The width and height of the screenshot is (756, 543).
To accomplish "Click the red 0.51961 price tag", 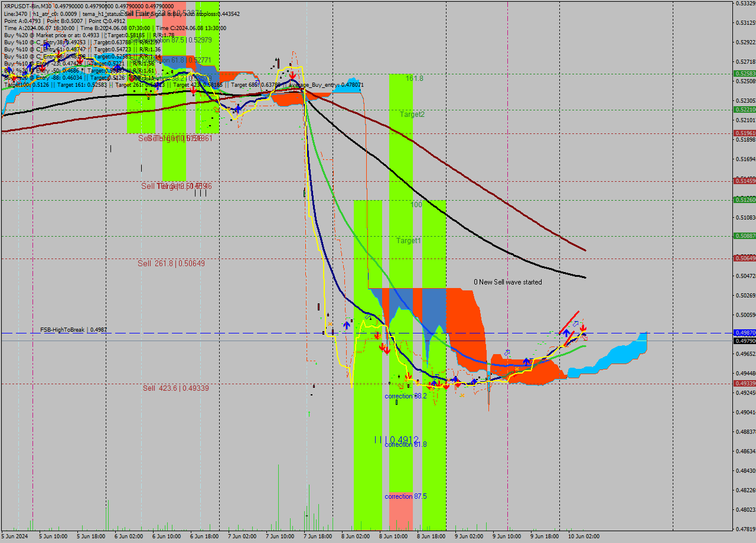I will (x=745, y=133).
